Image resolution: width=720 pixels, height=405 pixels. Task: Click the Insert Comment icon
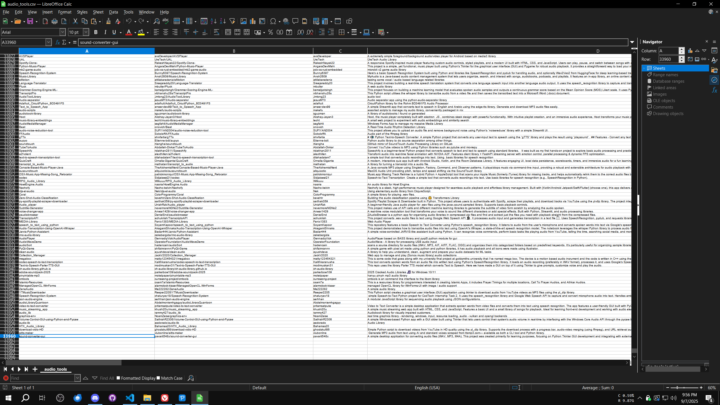(295, 21)
